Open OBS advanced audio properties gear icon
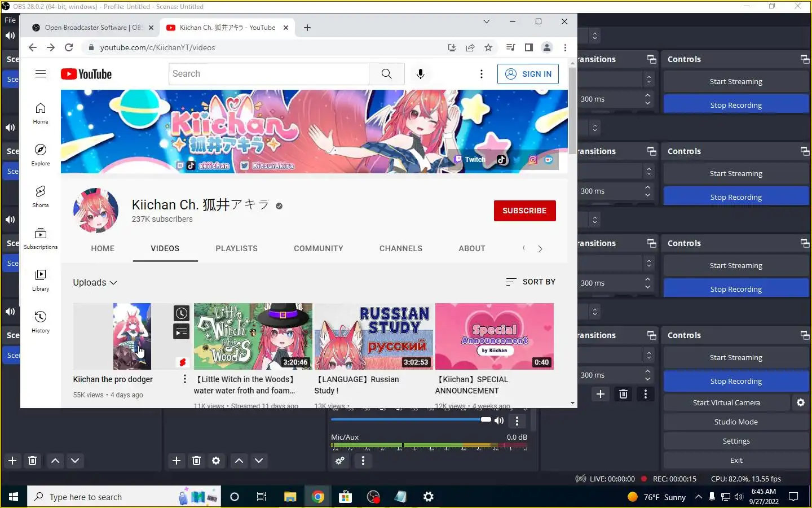 pos(340,461)
